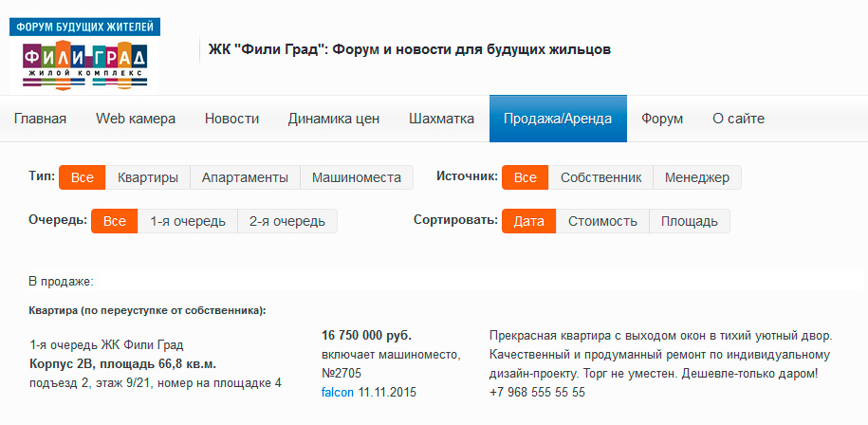Sort listings by Площадь
Image resolution: width=868 pixels, height=425 pixels.
tap(690, 221)
